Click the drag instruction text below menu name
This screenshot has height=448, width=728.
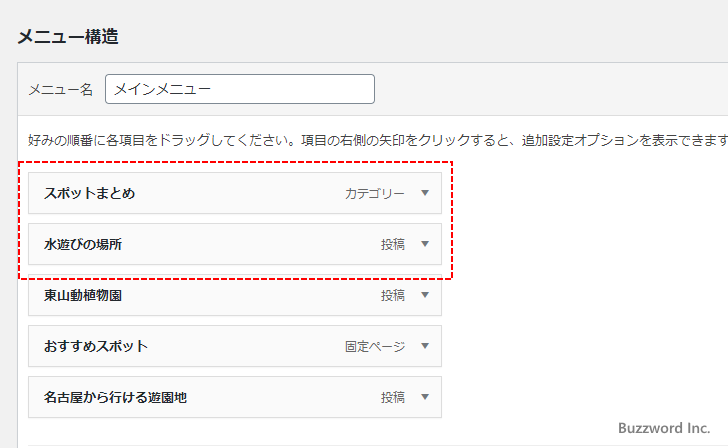point(370,140)
